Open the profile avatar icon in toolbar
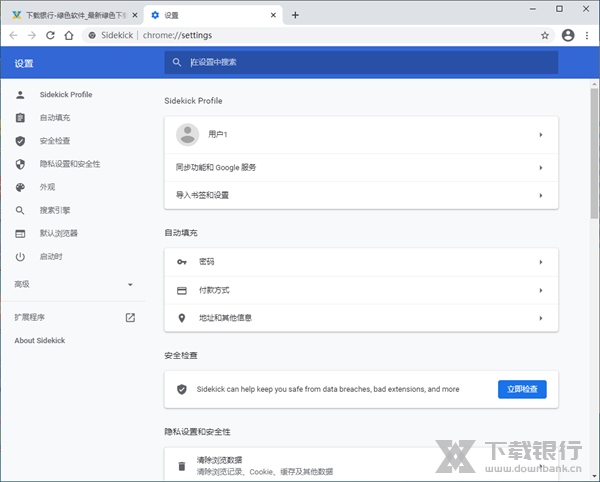The height and width of the screenshot is (482, 600). coord(568,35)
